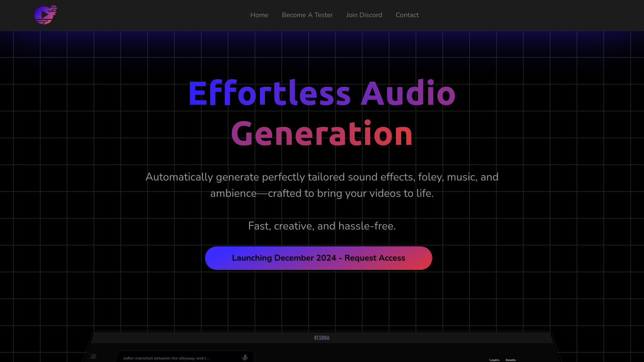This screenshot has width=644, height=362.
Task: Open the hamburger menu in app preview
Action: coord(93,357)
